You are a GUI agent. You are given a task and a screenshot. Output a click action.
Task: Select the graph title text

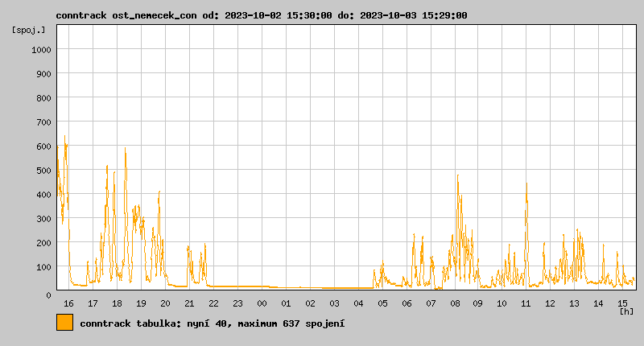[x=261, y=15]
